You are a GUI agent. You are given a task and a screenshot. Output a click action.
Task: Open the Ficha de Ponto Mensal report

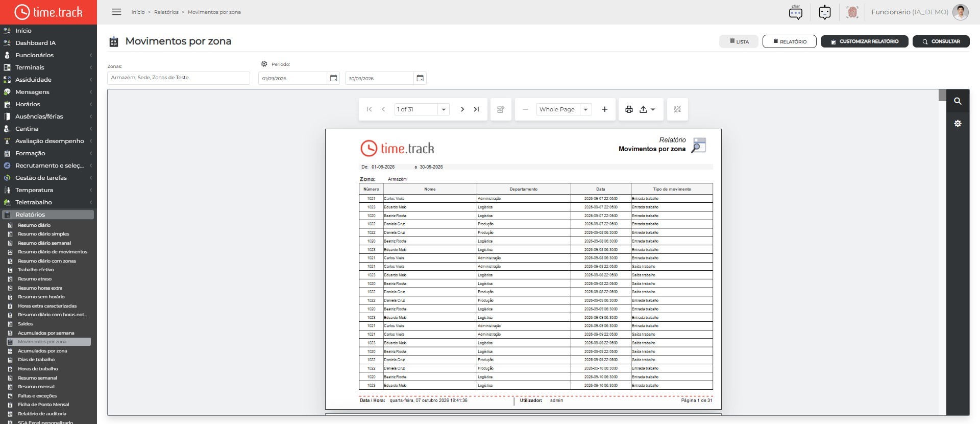pos(43,405)
